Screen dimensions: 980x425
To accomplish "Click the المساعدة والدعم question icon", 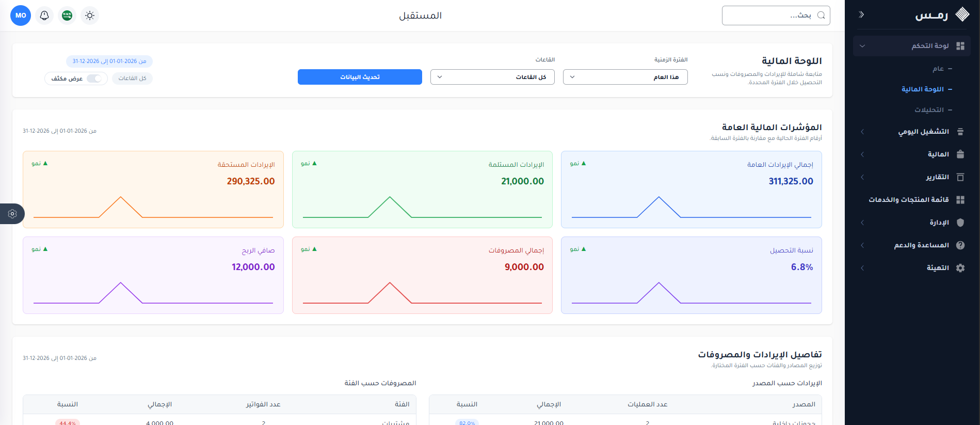I will click(960, 245).
